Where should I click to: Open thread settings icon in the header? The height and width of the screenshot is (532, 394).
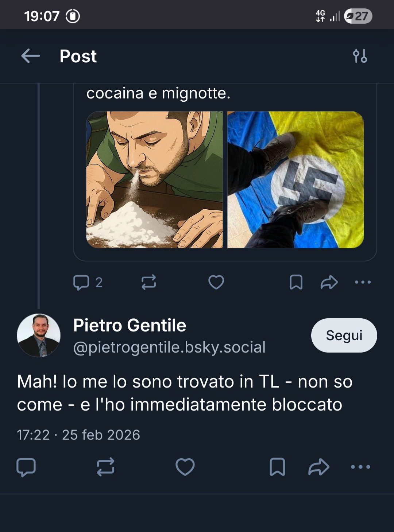click(x=360, y=56)
